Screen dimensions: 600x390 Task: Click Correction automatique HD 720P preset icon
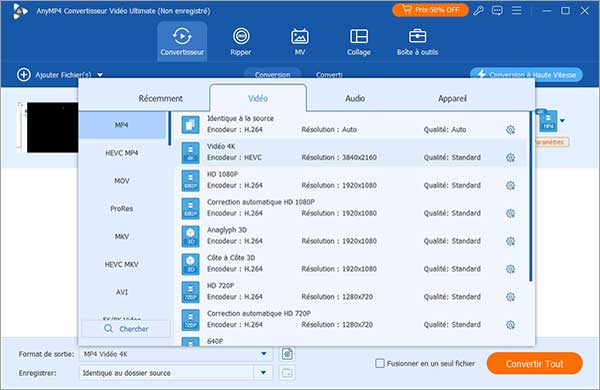[x=190, y=320]
